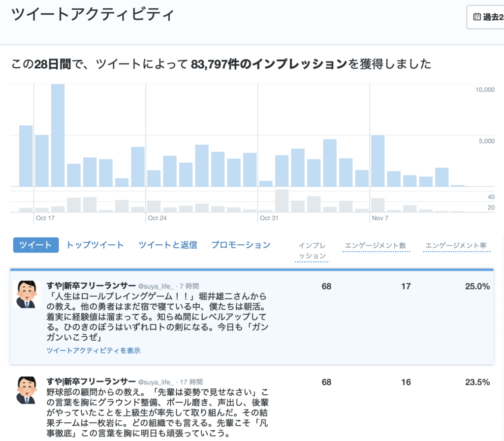Click the @suya_life_ handle on the 7 時間 tweet
Image resolution: width=504 pixels, height=441 pixels.
(x=156, y=286)
